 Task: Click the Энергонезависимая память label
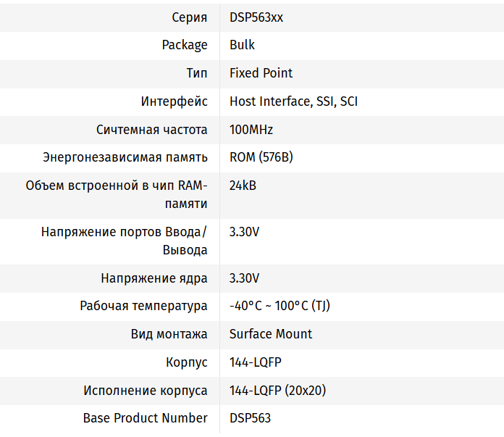(x=125, y=157)
